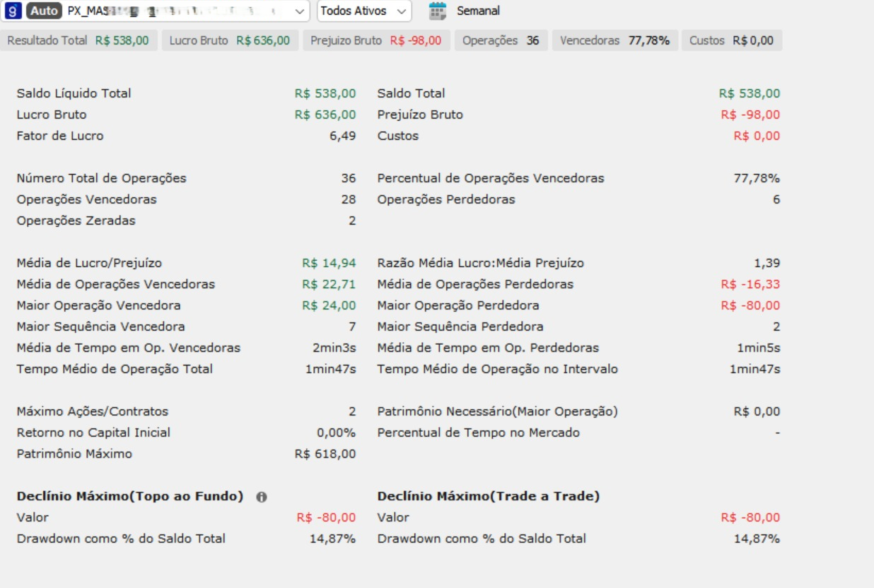Click the Patrimônio Necessário(Maior Operação) label

tap(497, 411)
